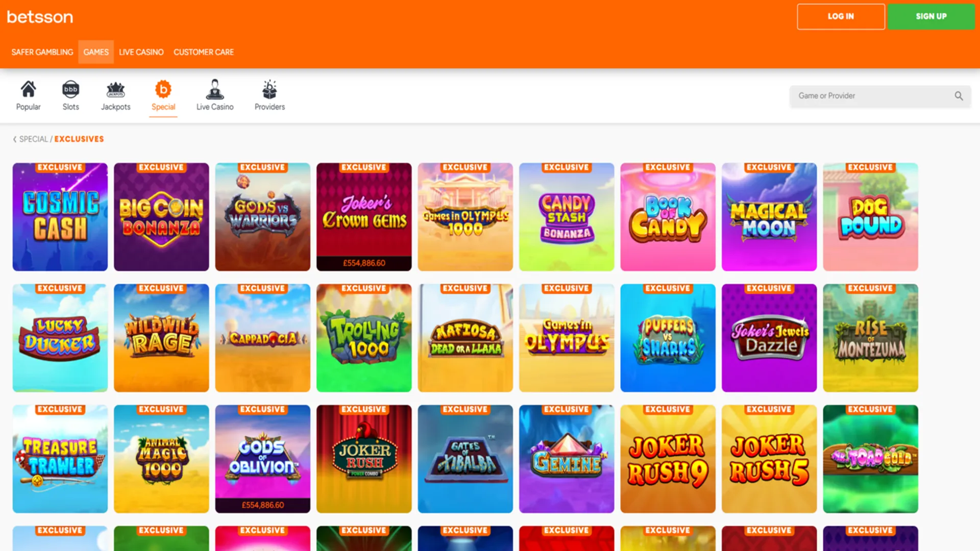
Task: Open the CUSTOMER CARE section
Action: pos(203,52)
